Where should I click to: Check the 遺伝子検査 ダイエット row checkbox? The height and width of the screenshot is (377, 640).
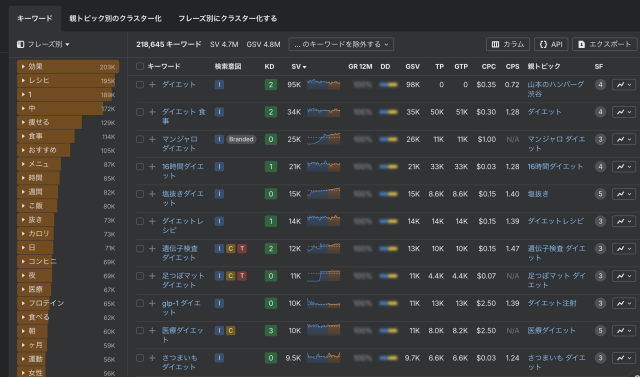coord(140,249)
